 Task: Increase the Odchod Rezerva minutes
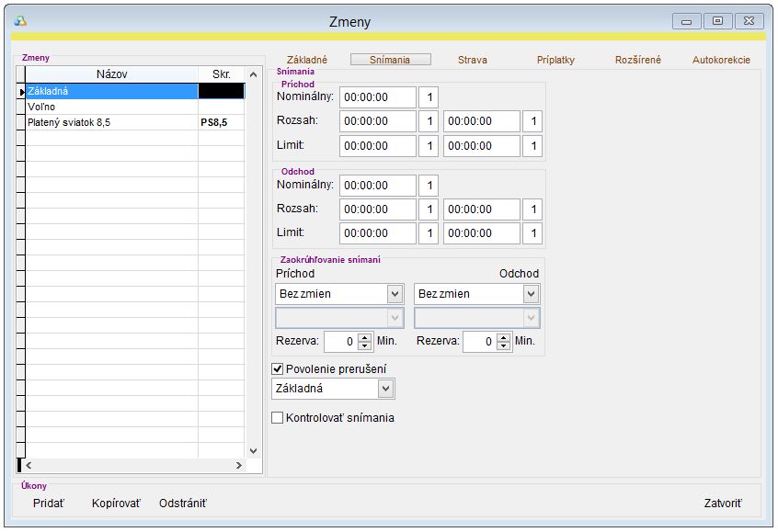tap(504, 337)
